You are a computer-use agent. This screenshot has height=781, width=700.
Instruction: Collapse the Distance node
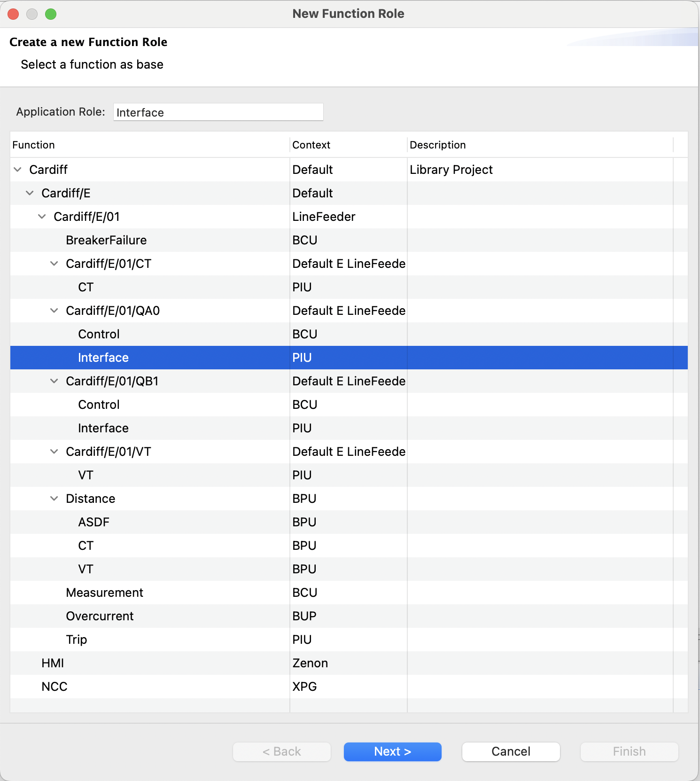(54, 499)
